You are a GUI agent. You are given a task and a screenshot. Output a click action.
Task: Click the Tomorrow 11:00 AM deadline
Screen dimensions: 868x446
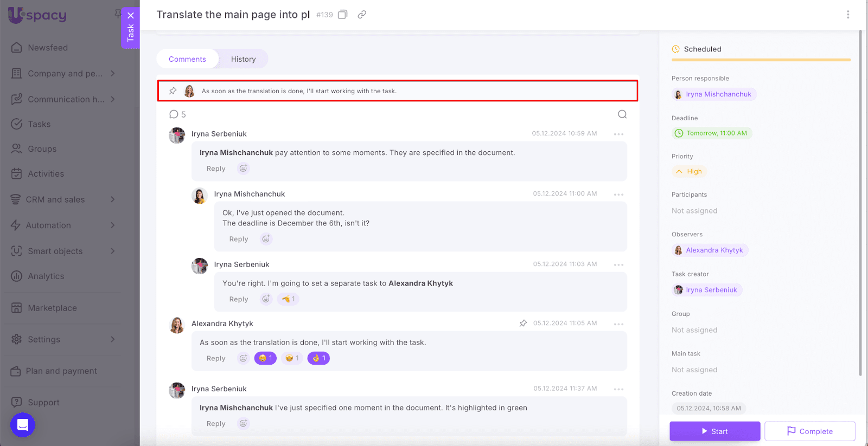point(712,133)
